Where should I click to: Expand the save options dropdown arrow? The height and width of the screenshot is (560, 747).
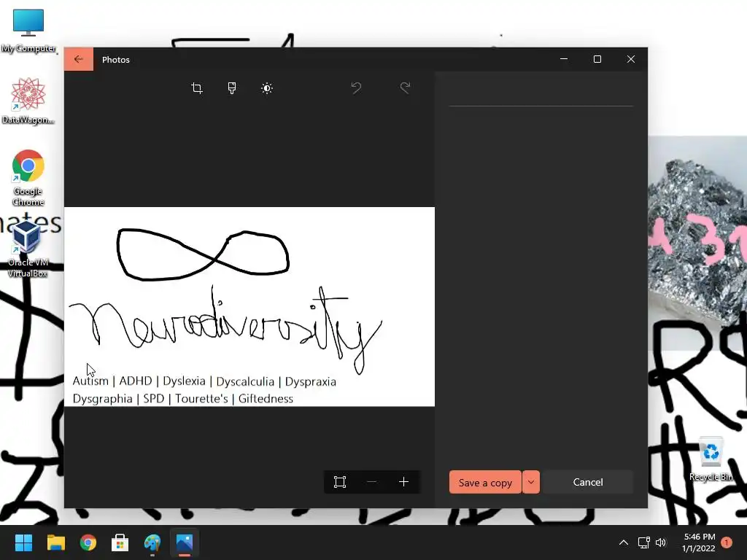(531, 483)
